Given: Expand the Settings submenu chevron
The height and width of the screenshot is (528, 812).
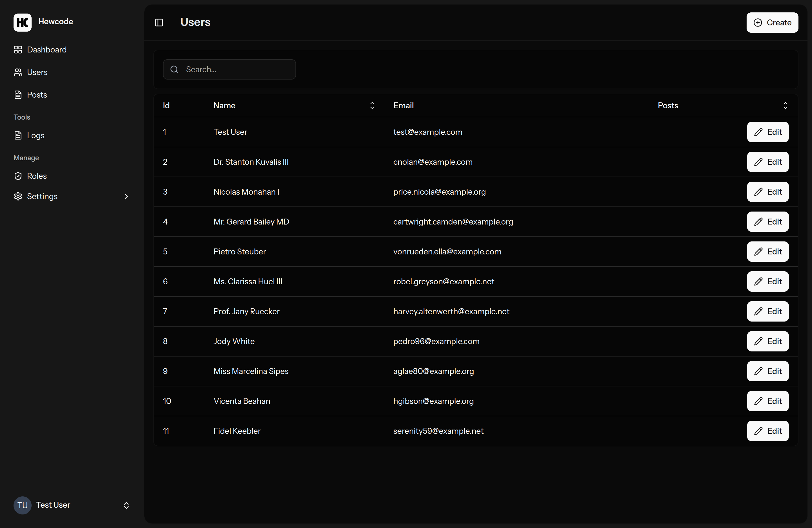Looking at the screenshot, I should pyautogui.click(x=126, y=196).
